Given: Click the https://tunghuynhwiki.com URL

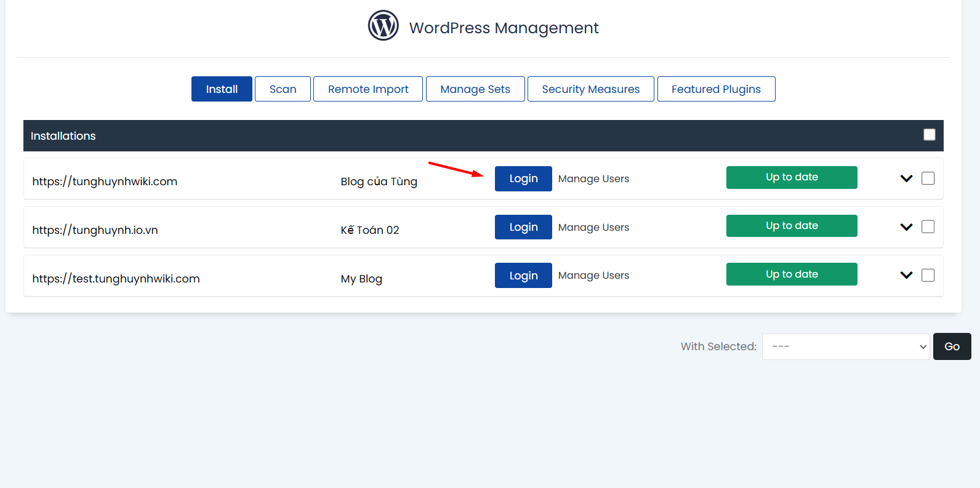Looking at the screenshot, I should pyautogui.click(x=105, y=182).
